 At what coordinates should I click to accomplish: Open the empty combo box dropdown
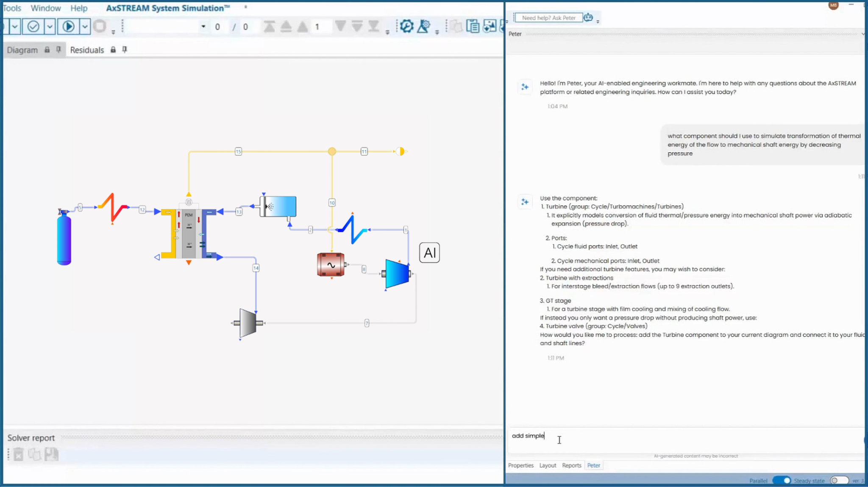click(203, 26)
